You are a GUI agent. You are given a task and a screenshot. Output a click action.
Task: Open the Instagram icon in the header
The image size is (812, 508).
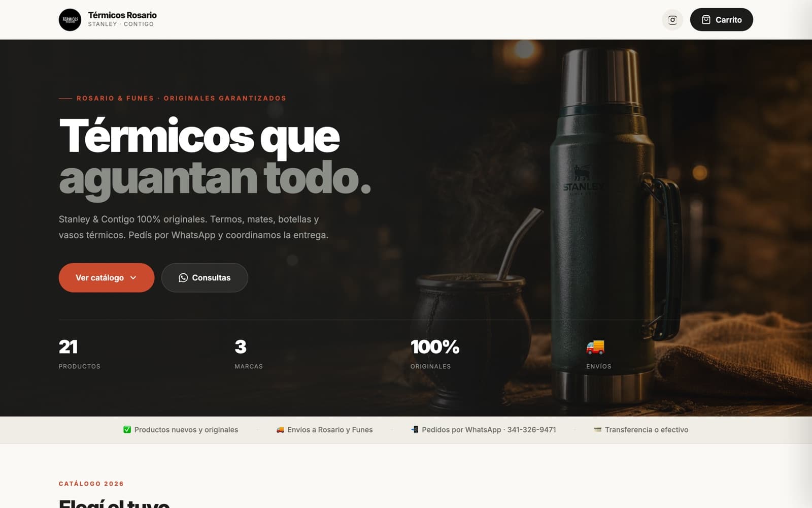[672, 20]
